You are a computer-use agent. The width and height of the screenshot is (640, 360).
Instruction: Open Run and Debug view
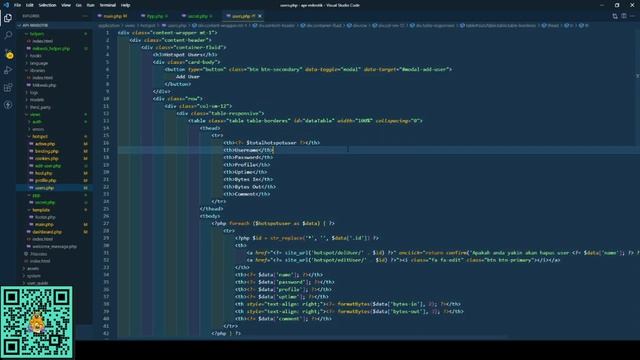(x=8, y=70)
